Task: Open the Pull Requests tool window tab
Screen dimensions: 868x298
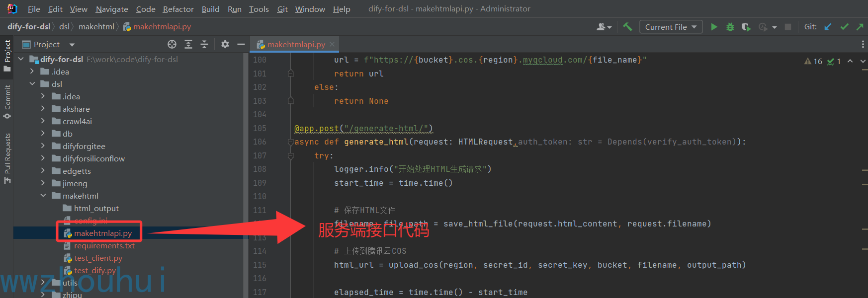Action: coord(7,158)
